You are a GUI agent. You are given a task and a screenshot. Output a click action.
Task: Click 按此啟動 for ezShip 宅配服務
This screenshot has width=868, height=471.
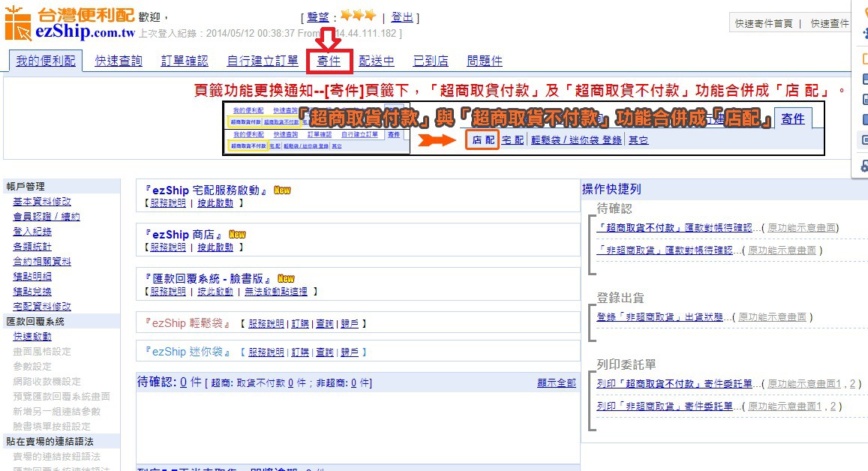[x=215, y=203]
